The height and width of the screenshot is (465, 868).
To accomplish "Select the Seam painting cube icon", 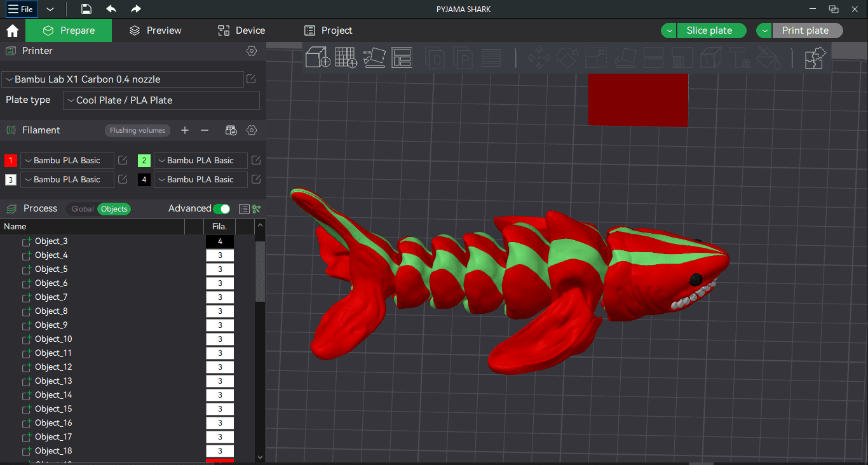I will [710, 58].
